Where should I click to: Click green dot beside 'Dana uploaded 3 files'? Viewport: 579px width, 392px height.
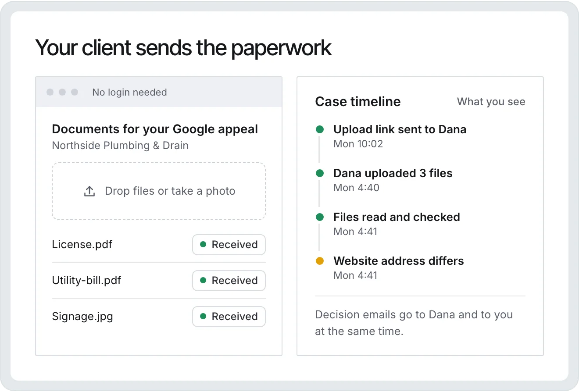tap(320, 173)
